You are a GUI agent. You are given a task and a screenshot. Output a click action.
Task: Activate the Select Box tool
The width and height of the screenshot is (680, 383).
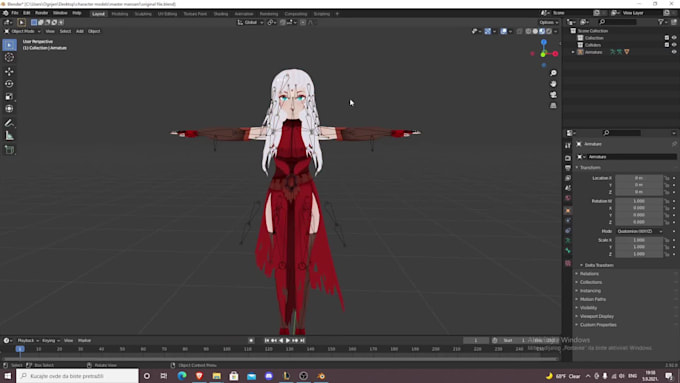tap(9, 45)
